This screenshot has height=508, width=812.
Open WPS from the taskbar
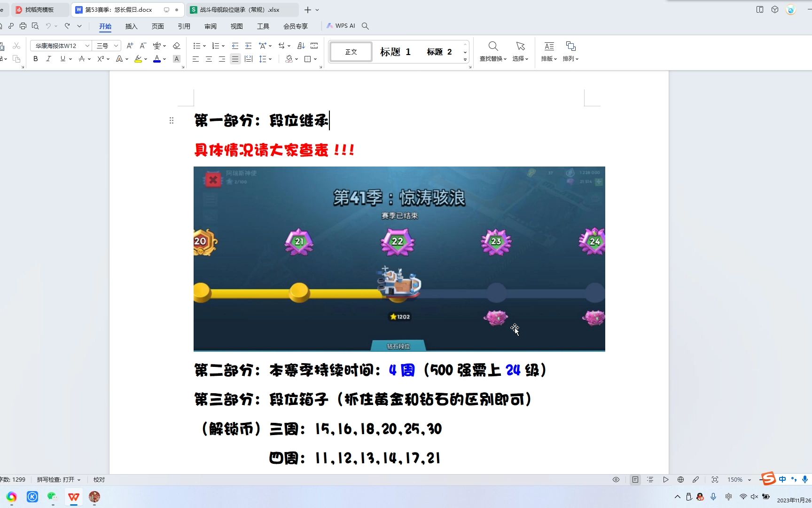click(x=74, y=497)
